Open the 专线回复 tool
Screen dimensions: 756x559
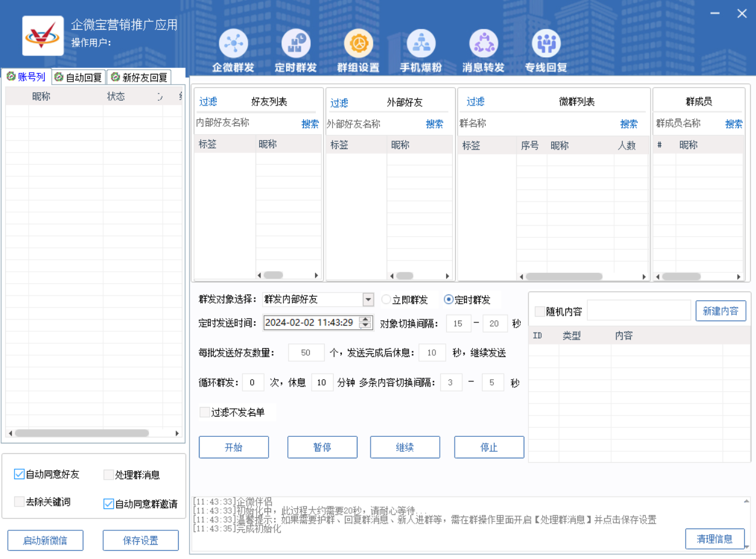[545, 45]
